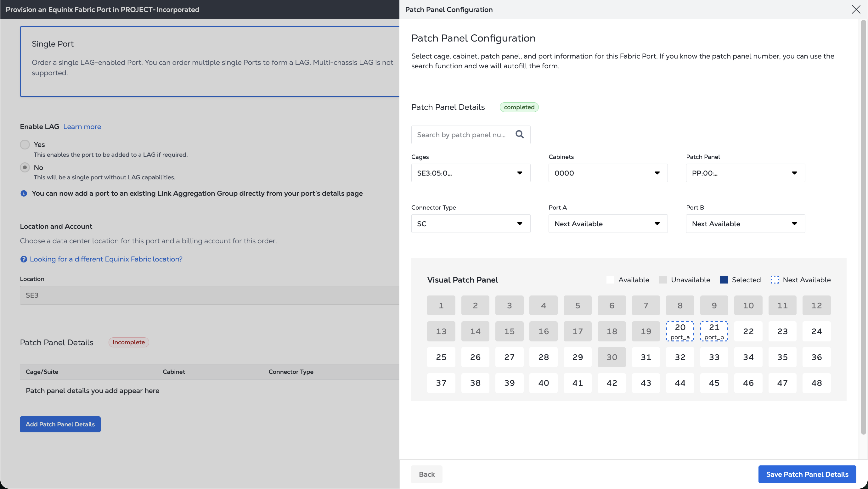
Task: Select port 48 in the visual patch panel
Action: click(816, 383)
